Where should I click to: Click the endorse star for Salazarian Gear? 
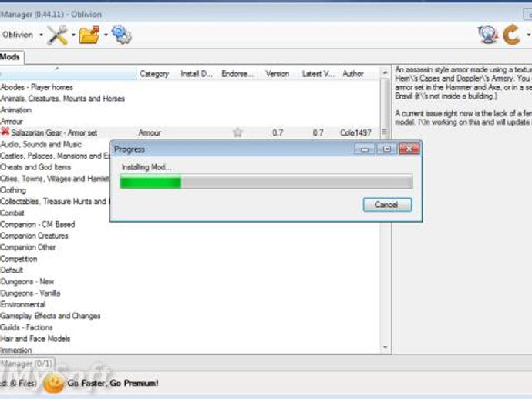(x=237, y=132)
